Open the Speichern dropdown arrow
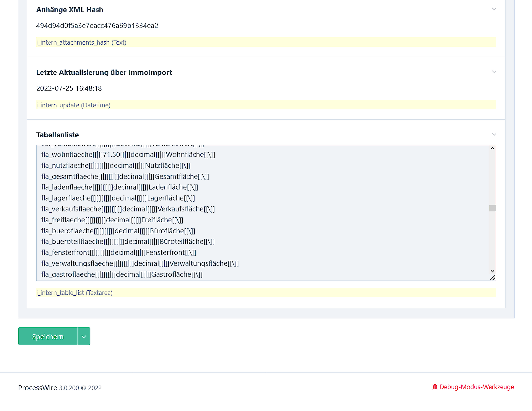Viewport: 532px width, 411px height. (84, 336)
